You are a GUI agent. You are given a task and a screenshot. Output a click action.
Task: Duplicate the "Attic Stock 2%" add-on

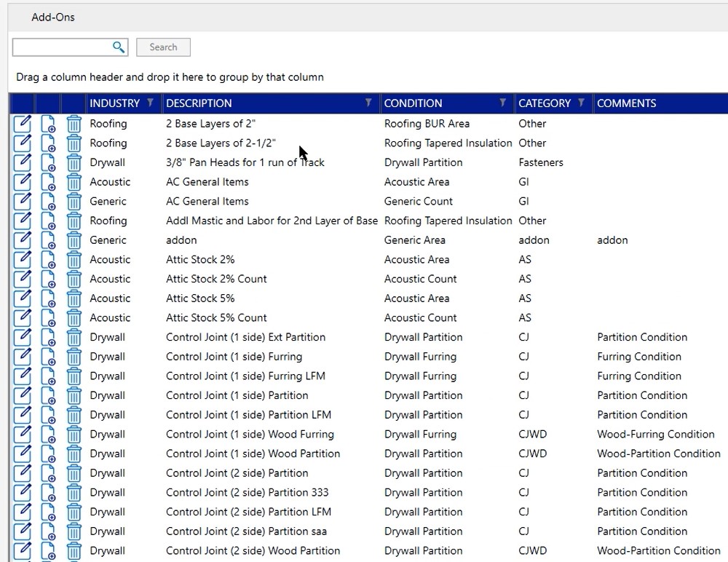47,259
